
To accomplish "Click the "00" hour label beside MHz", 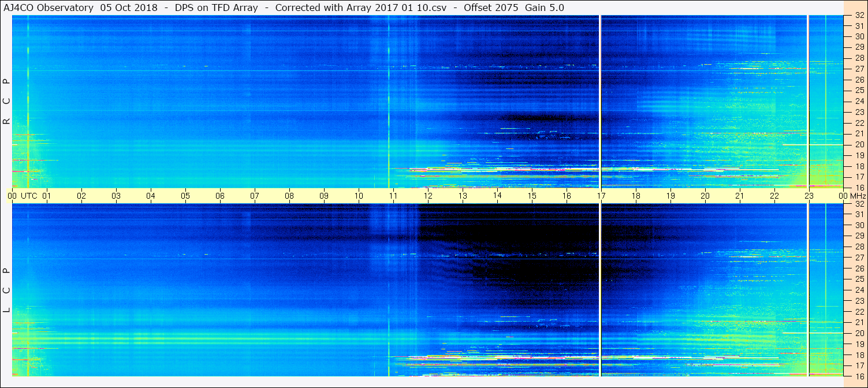I will (844, 196).
